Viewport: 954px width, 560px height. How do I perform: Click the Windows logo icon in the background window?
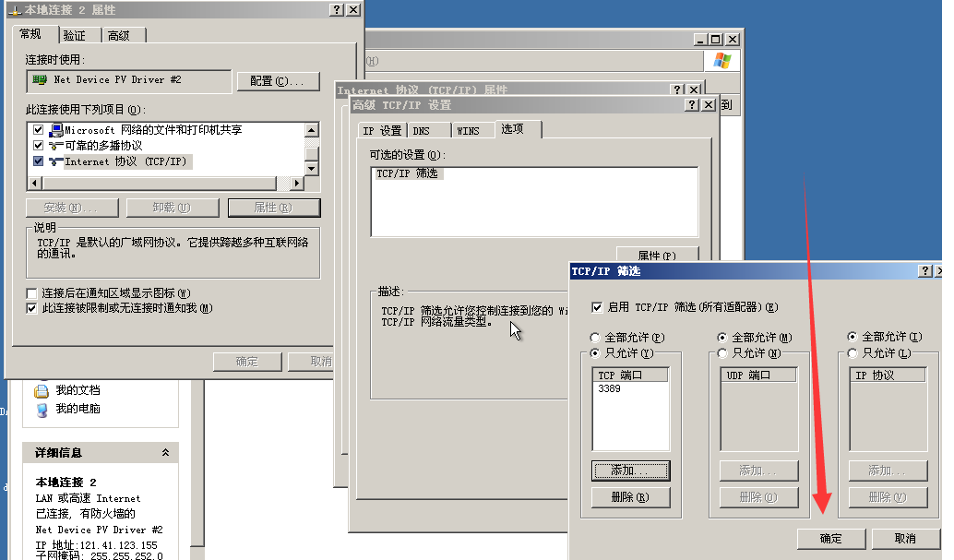click(721, 61)
